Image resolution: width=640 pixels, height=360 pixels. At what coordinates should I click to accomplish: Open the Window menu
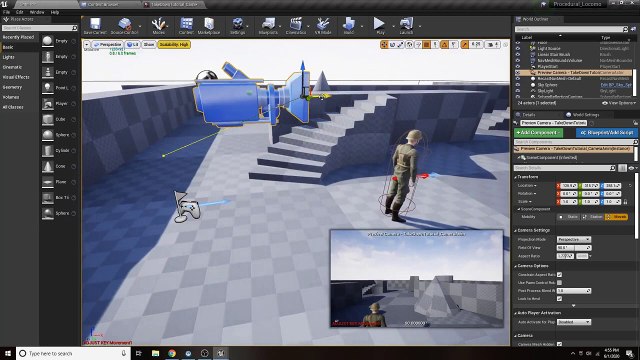(37, 12)
